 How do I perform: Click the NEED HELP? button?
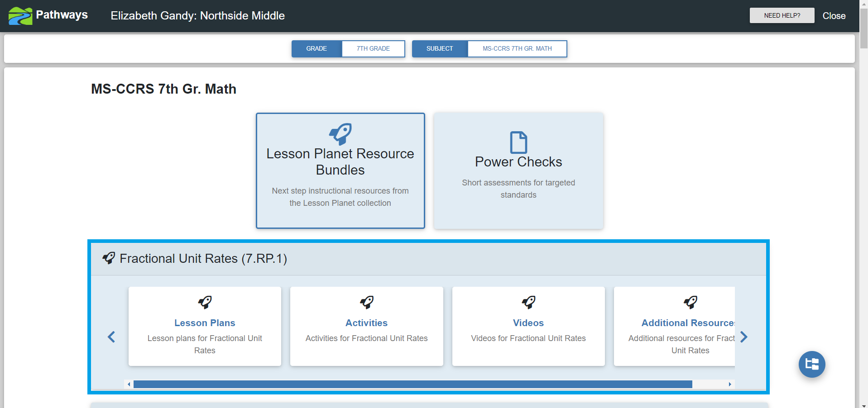(782, 15)
